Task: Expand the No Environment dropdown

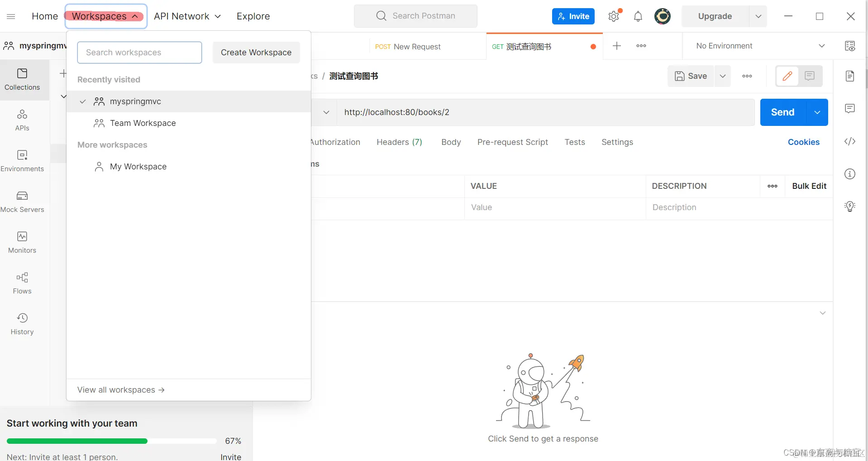Action: click(x=822, y=46)
